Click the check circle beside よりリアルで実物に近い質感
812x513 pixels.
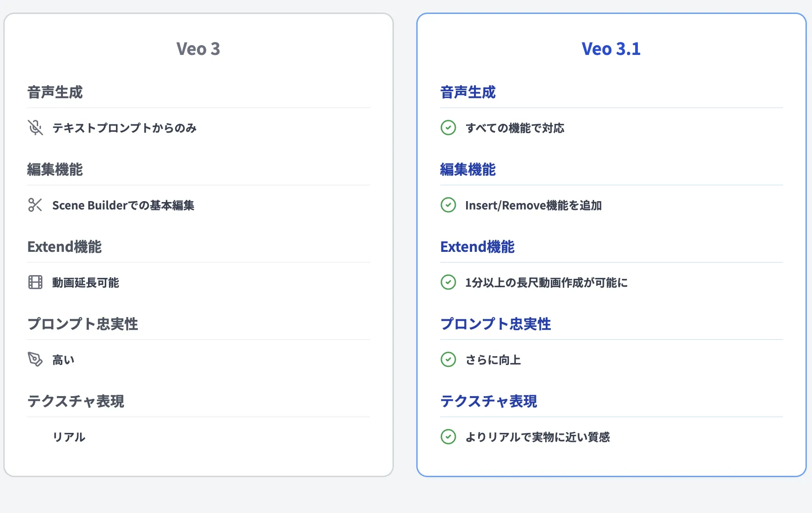[x=448, y=437]
